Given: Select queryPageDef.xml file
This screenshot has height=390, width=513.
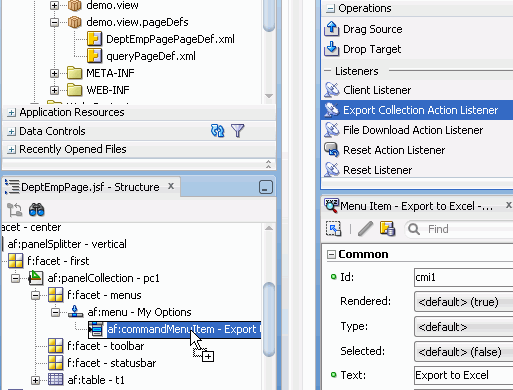Looking at the screenshot, I should pyautogui.click(x=151, y=56).
